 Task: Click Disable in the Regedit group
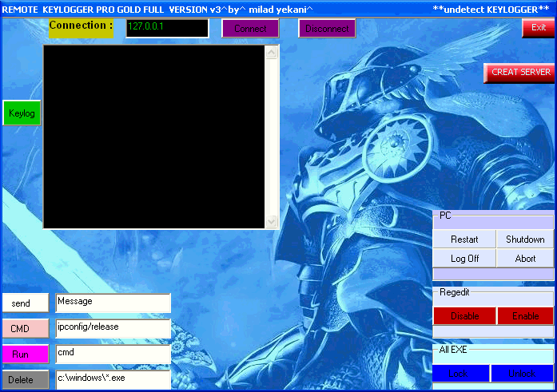point(464,316)
